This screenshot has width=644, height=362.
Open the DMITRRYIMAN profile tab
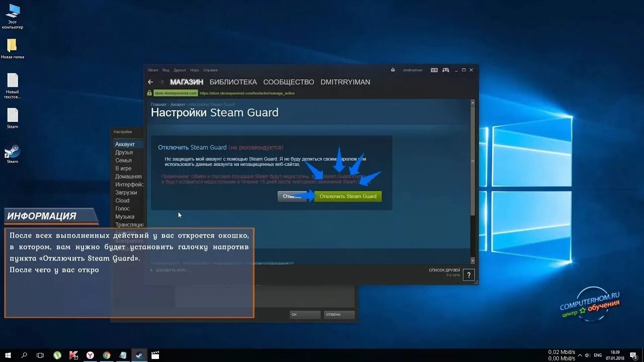(x=345, y=82)
